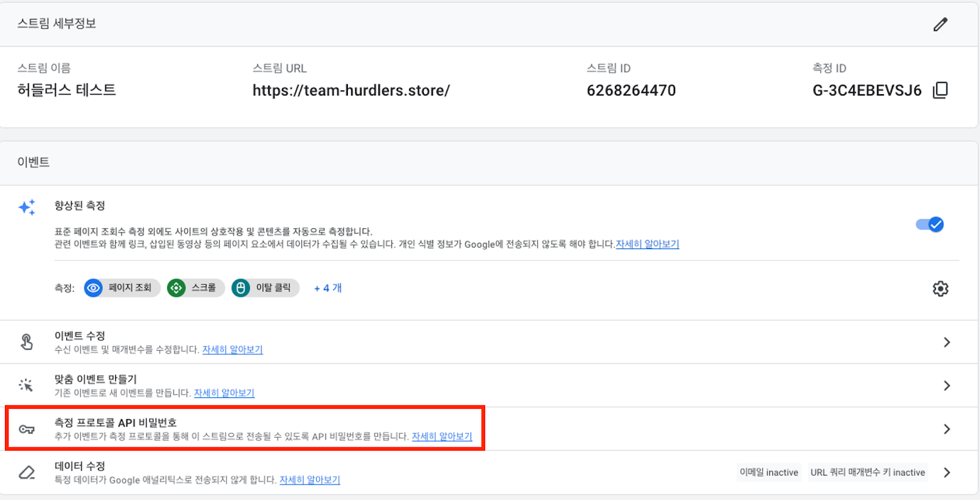Screen dimensions: 980x500
Task: Toggle the enhanced measurement (향상된 측정) switch
Action: (x=930, y=225)
